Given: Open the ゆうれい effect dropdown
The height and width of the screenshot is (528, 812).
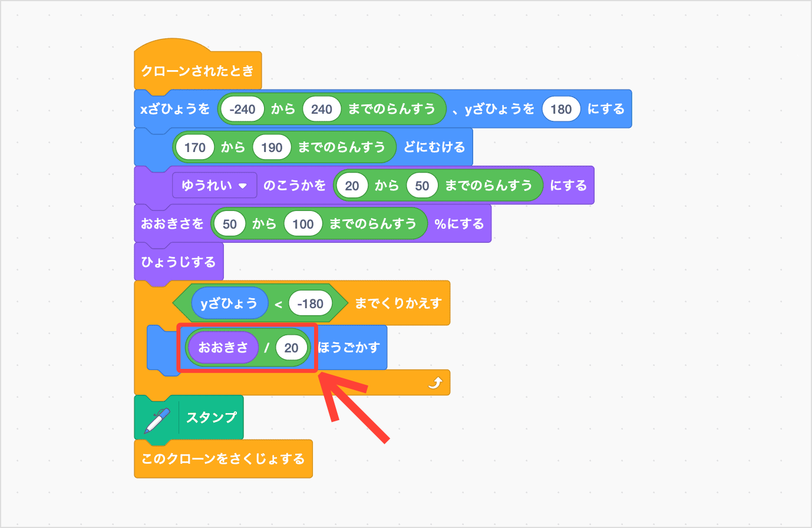Looking at the screenshot, I should (214, 185).
